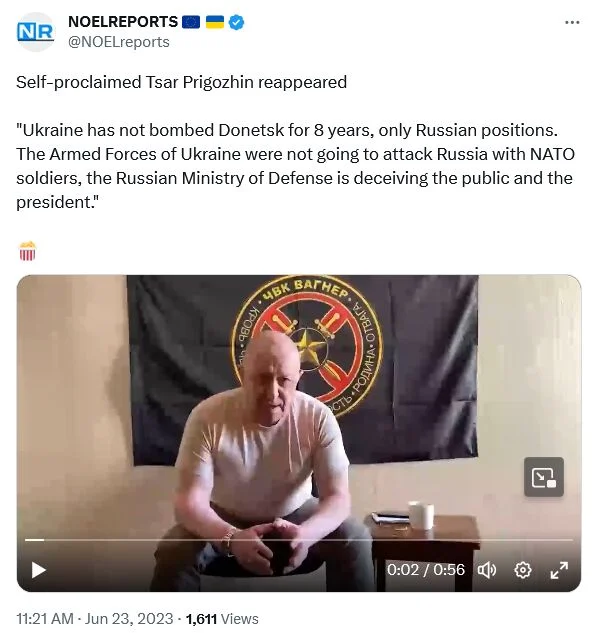
Task: Click the European Union flag emoji
Action: point(191,22)
